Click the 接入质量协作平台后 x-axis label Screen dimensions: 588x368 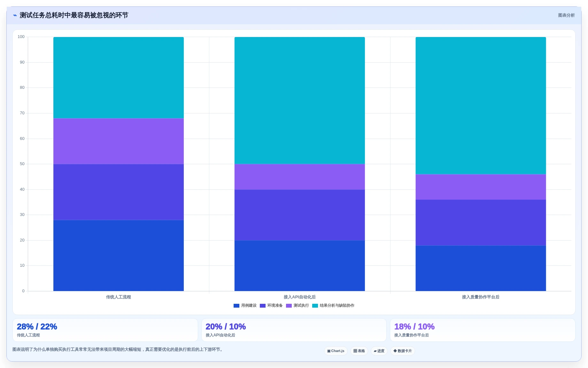pos(481,297)
